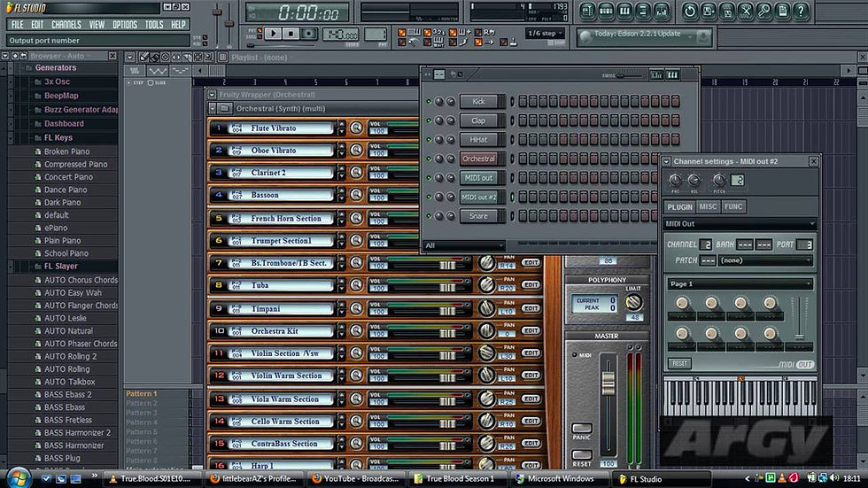
Task: Click the download arrow in news panel
Action: [703, 36]
